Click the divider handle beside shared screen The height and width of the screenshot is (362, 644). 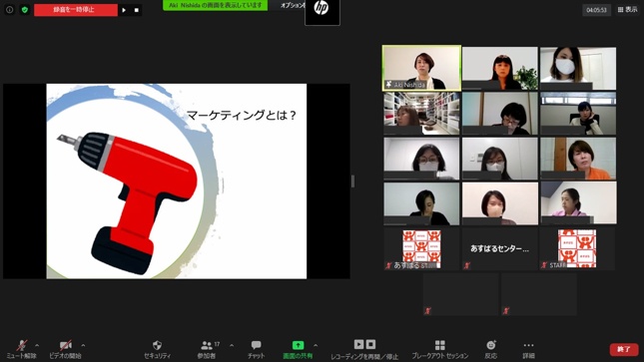[x=352, y=181]
